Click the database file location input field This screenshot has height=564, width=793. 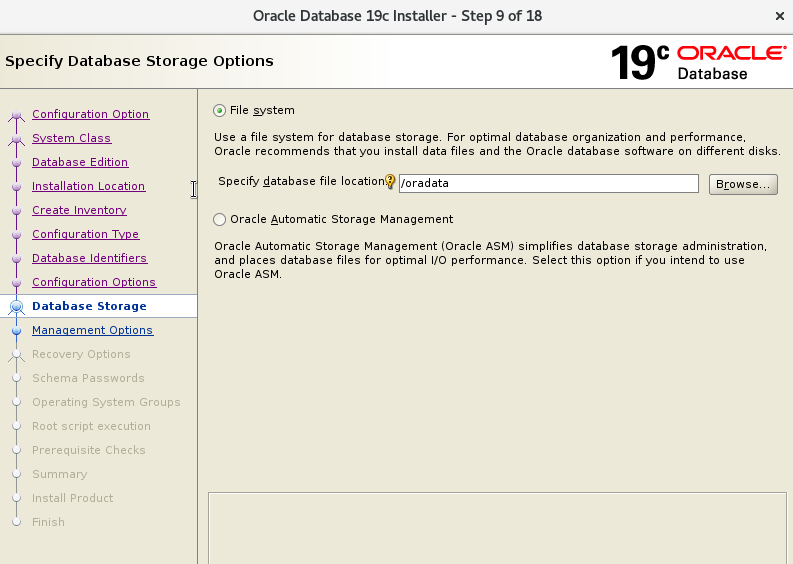click(x=549, y=183)
